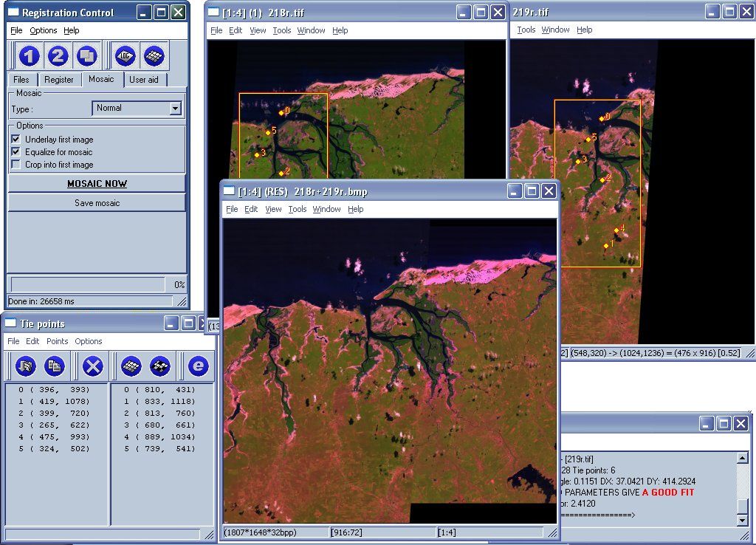The height and width of the screenshot is (545, 756).
Task: Open the Tools menu in 218r+219r.bmp window
Action: click(x=298, y=209)
